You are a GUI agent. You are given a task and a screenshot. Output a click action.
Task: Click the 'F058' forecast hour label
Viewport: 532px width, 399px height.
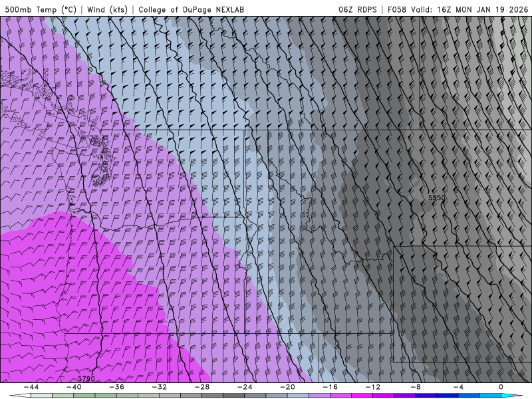pyautogui.click(x=396, y=9)
